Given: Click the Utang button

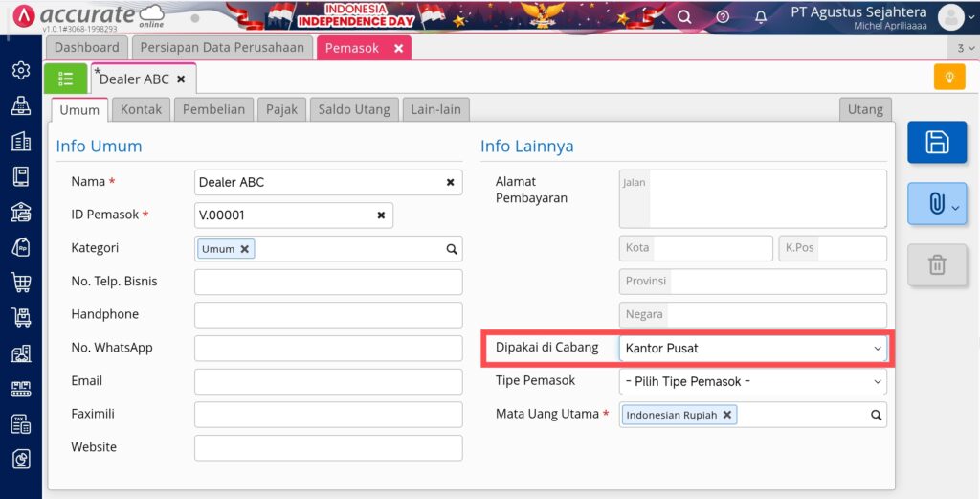Looking at the screenshot, I should pyautogui.click(x=865, y=109).
